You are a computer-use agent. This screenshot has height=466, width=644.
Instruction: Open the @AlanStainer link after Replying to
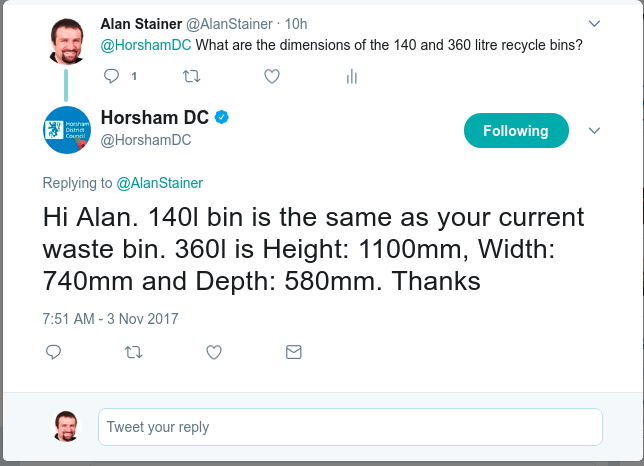(x=159, y=183)
